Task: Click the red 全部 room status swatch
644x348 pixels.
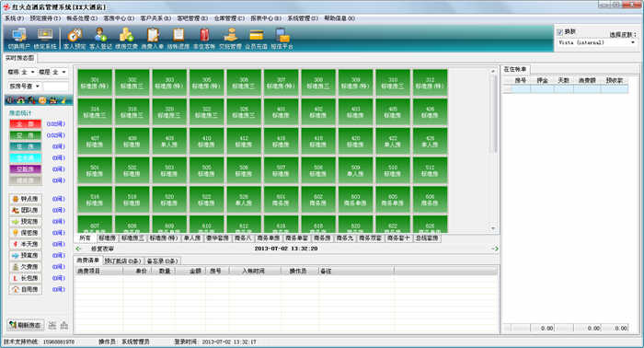Action: tap(25, 124)
